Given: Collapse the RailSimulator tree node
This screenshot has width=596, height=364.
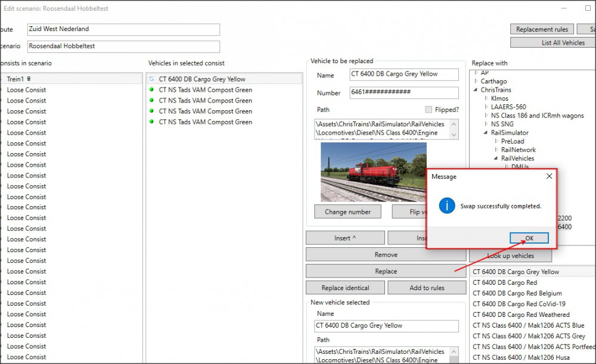Looking at the screenshot, I should coord(486,133).
